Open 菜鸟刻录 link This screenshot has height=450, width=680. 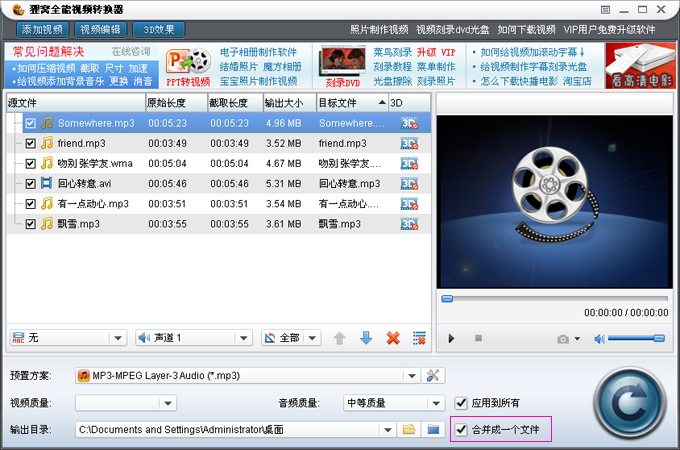[x=392, y=52]
